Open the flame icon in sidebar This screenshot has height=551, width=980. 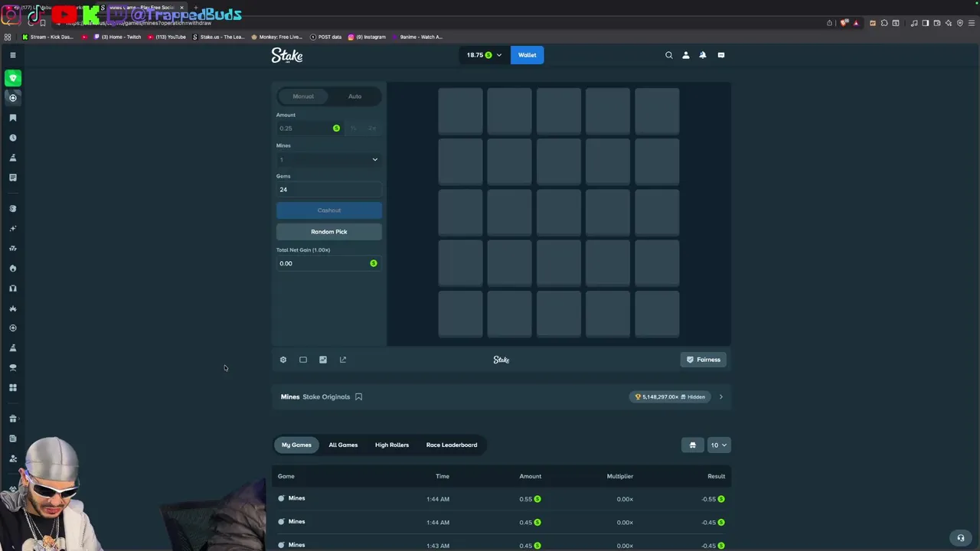click(x=12, y=269)
